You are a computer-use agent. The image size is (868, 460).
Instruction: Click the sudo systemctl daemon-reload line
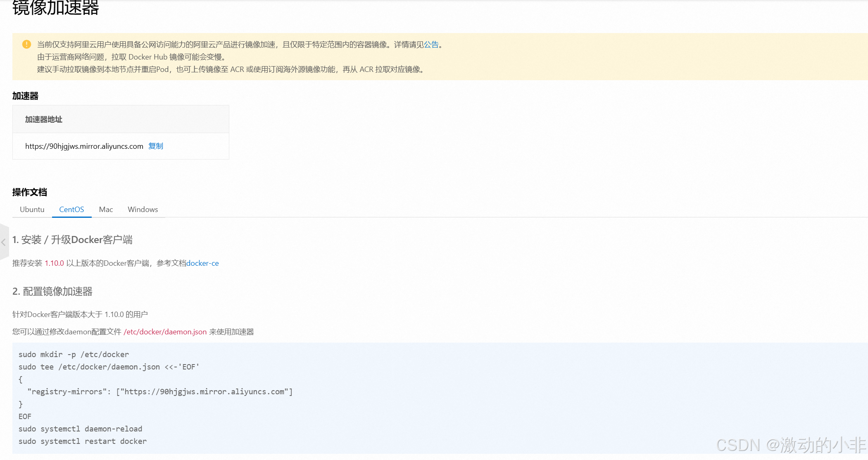click(80, 429)
